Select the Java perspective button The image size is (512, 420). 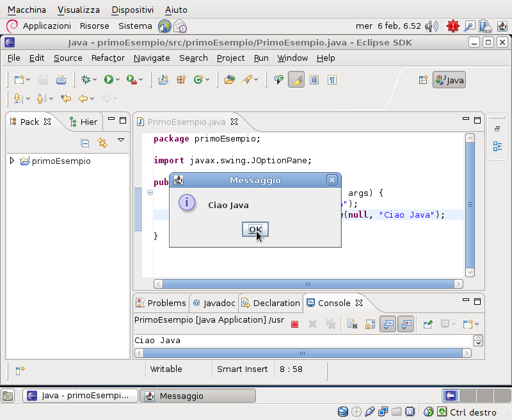[449, 80]
